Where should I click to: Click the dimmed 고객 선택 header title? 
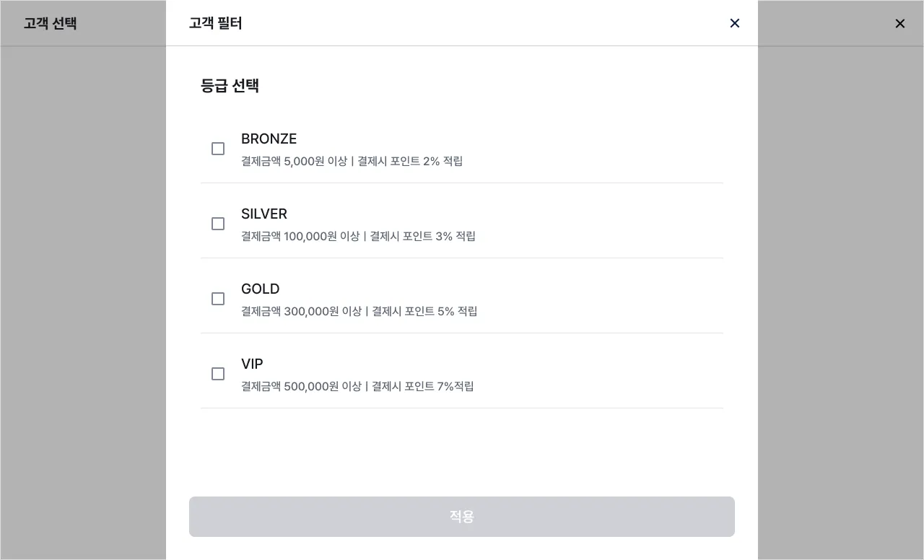coord(50,23)
